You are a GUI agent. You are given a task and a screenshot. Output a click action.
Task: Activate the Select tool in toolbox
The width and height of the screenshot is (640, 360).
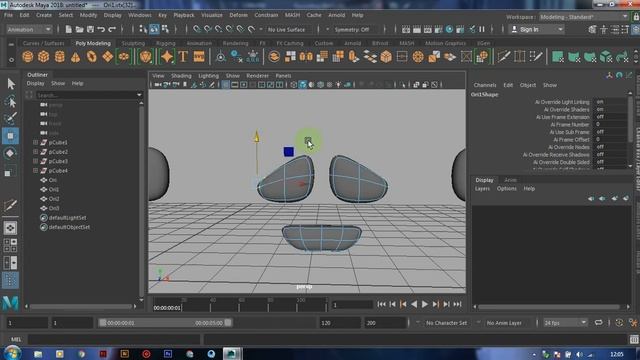coord(11,84)
